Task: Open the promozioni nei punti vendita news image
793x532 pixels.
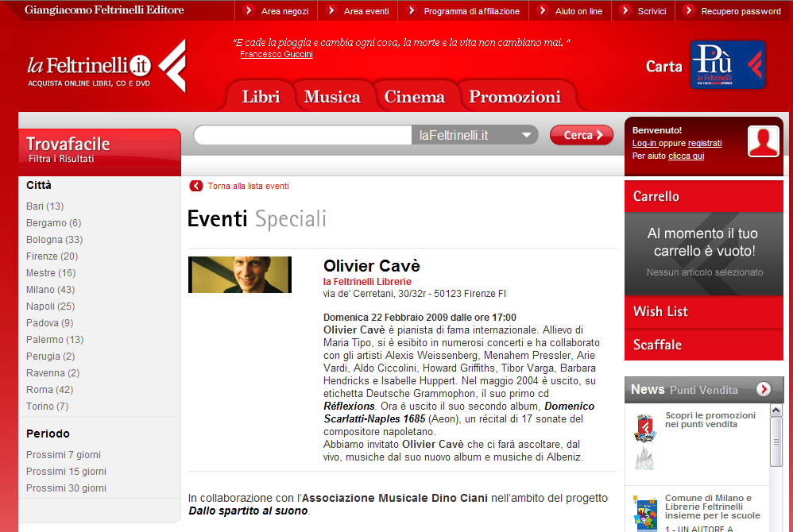Action: click(645, 441)
